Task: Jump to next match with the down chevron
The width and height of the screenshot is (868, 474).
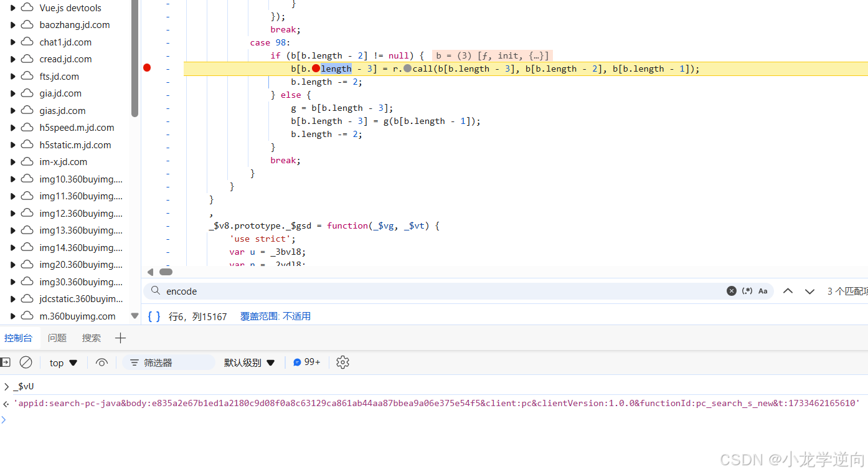Action: 809,290
